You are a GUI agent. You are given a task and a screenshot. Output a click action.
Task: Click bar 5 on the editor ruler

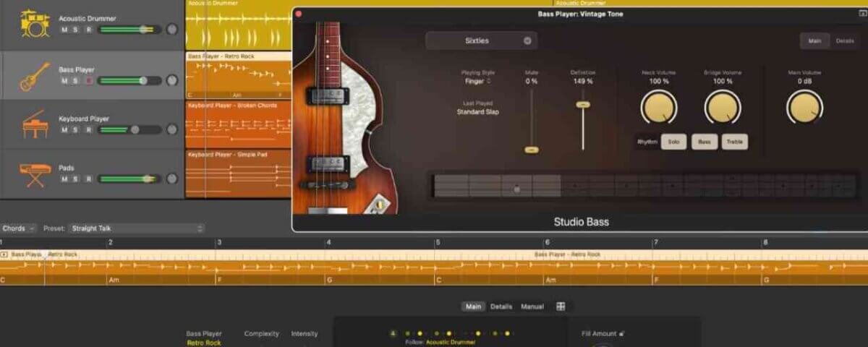(437, 243)
